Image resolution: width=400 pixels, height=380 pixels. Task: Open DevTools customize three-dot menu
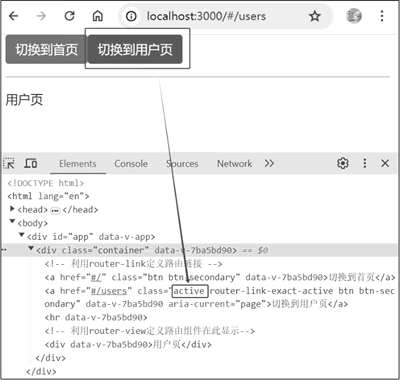pyautogui.click(x=365, y=163)
